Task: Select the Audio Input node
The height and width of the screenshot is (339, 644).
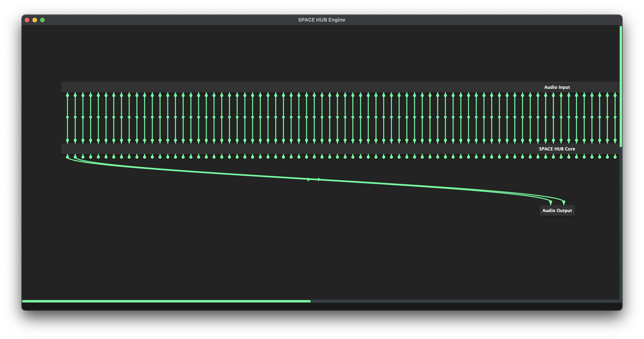Action: 557,87
